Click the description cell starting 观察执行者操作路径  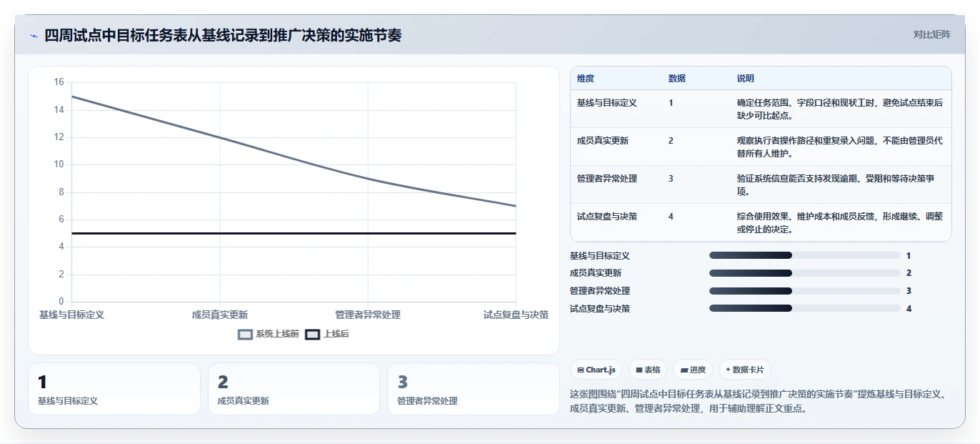[x=840, y=147]
